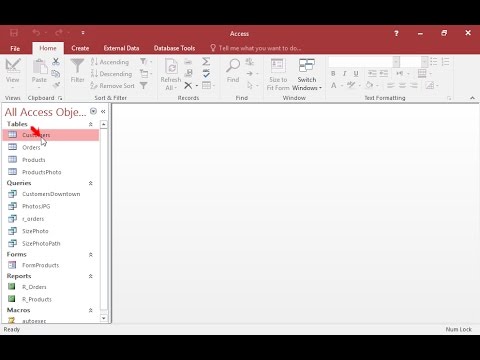
Task: Click the Redo arrow in title bar
Action: (59, 32)
